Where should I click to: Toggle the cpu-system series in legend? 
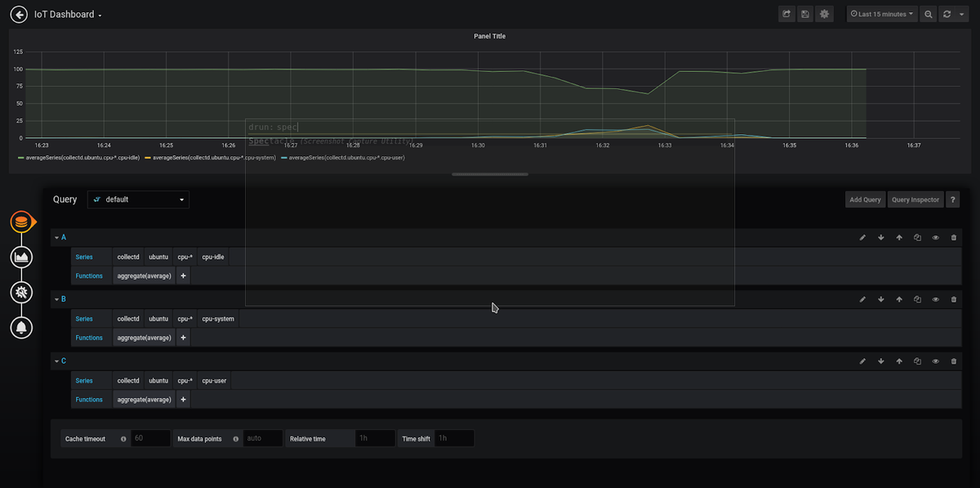215,158
